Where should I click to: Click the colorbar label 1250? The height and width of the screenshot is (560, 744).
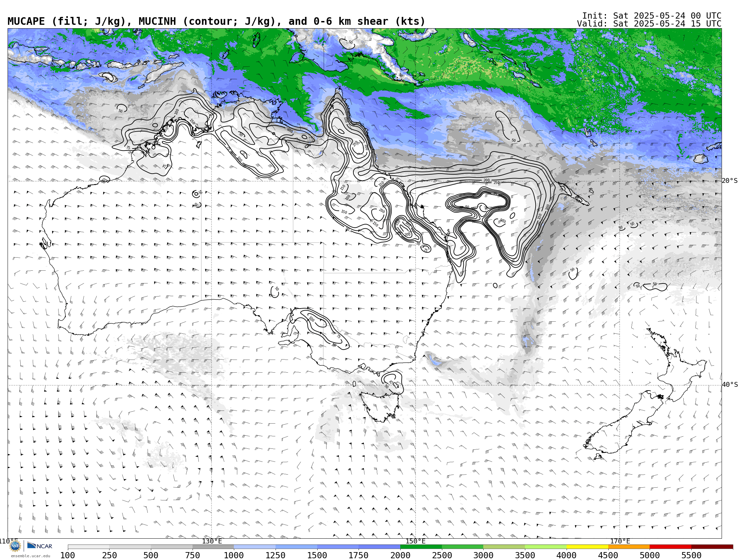[x=276, y=555]
